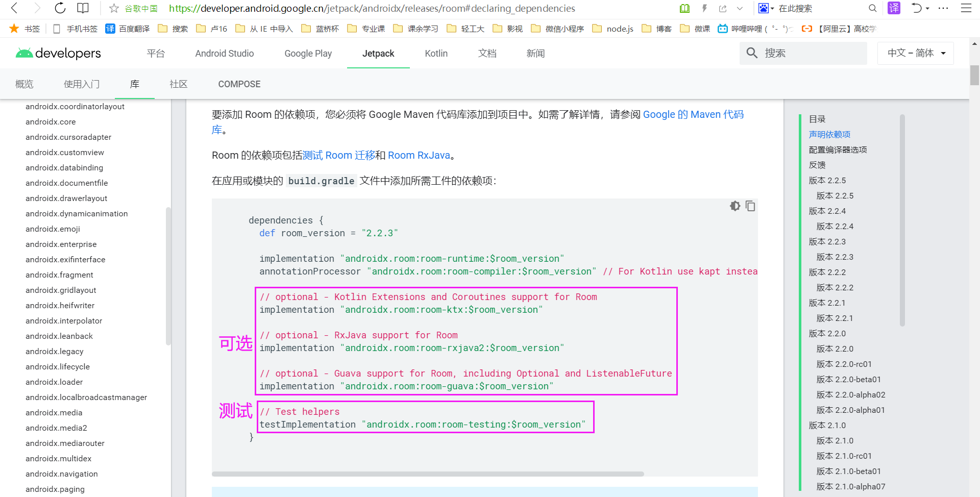Open the Baidu search engine selector
The height and width of the screenshot is (497, 980).
(766, 8)
